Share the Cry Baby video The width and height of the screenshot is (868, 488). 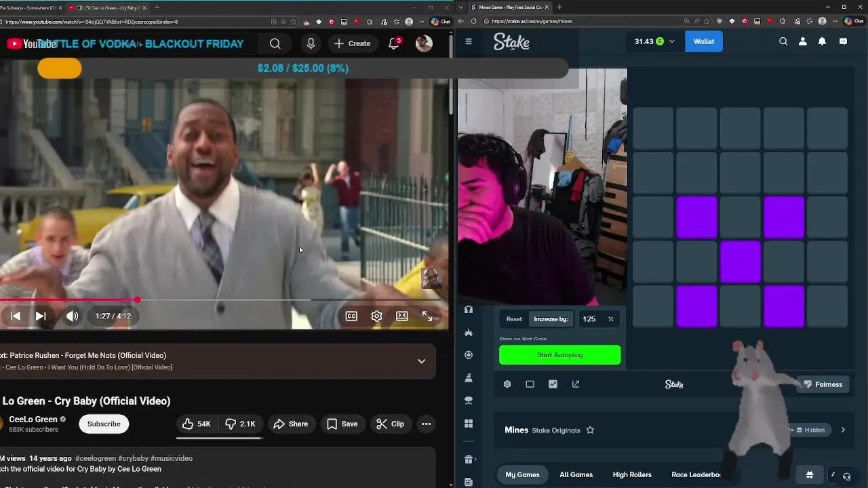tap(291, 424)
